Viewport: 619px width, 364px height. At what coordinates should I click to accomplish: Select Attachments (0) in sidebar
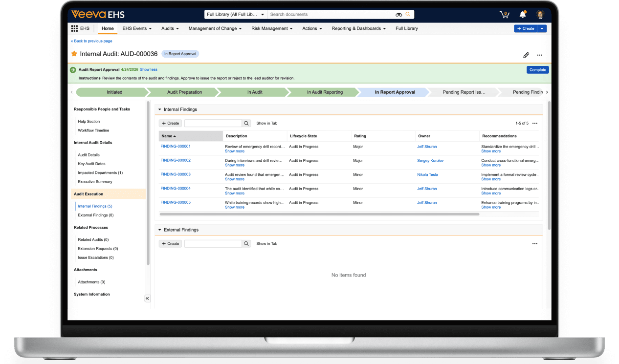[x=91, y=282]
